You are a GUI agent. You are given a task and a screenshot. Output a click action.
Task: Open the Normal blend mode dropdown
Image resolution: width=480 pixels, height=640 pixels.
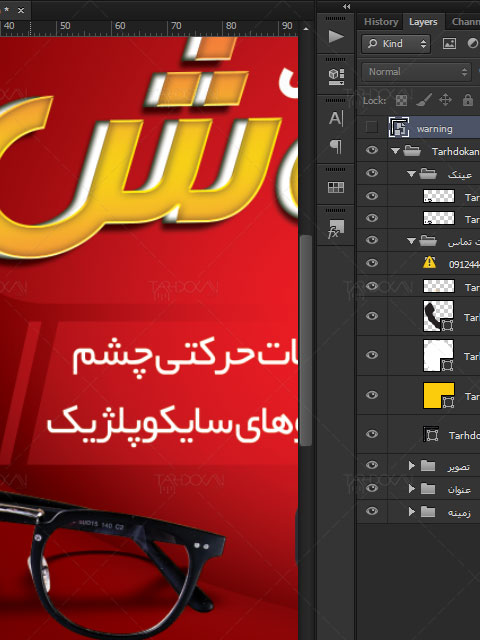coord(416,72)
